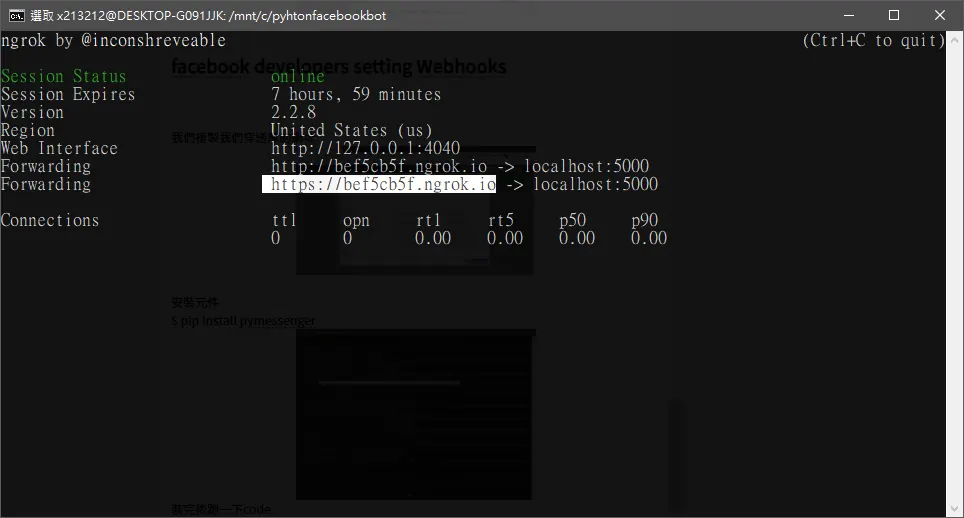This screenshot has height=518, width=964.
Task: Click the Session Expires time value
Action: pyautogui.click(x=356, y=94)
